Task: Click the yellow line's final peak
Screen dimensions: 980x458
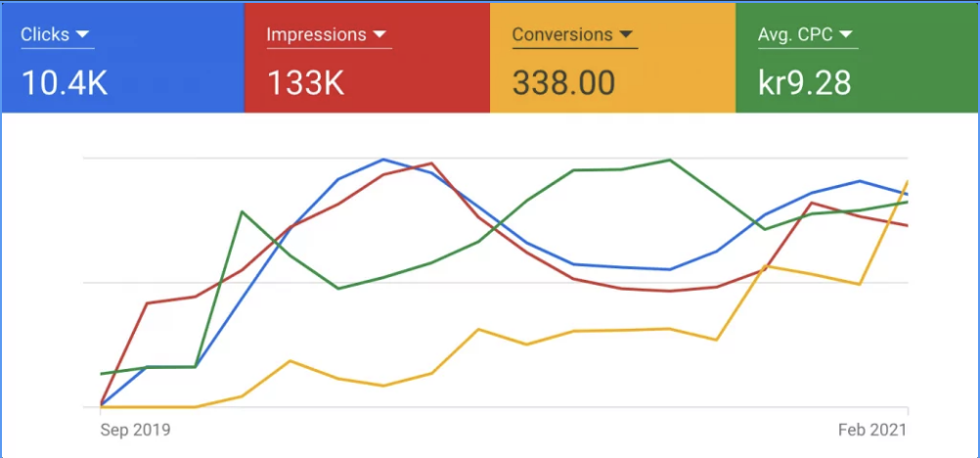Action: (x=908, y=182)
